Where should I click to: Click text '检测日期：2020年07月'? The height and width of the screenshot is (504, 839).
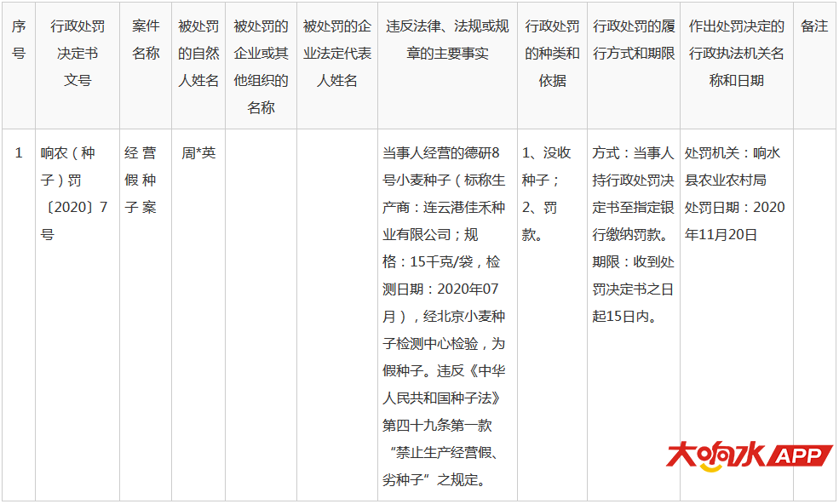[441, 289]
